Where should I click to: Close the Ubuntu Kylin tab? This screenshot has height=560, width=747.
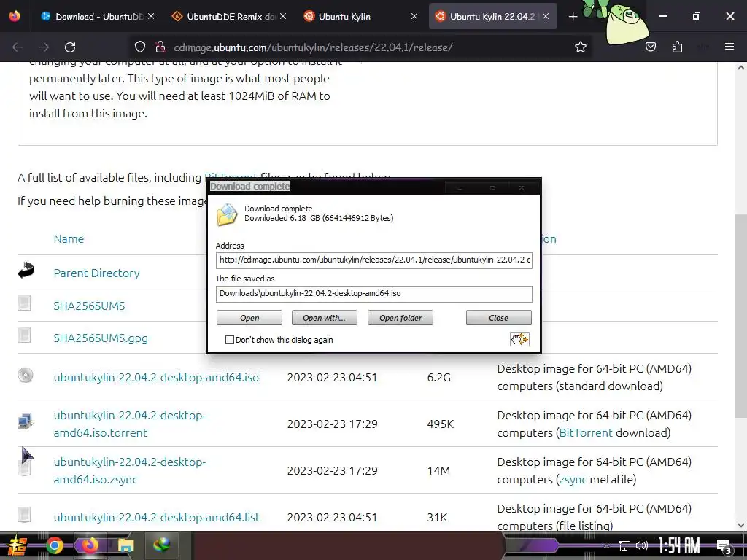tap(414, 16)
